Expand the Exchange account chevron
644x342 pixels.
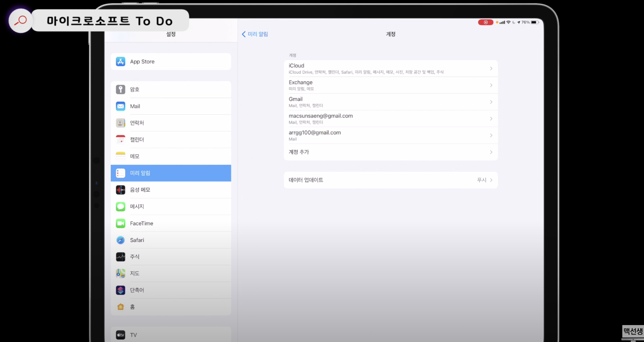(491, 85)
